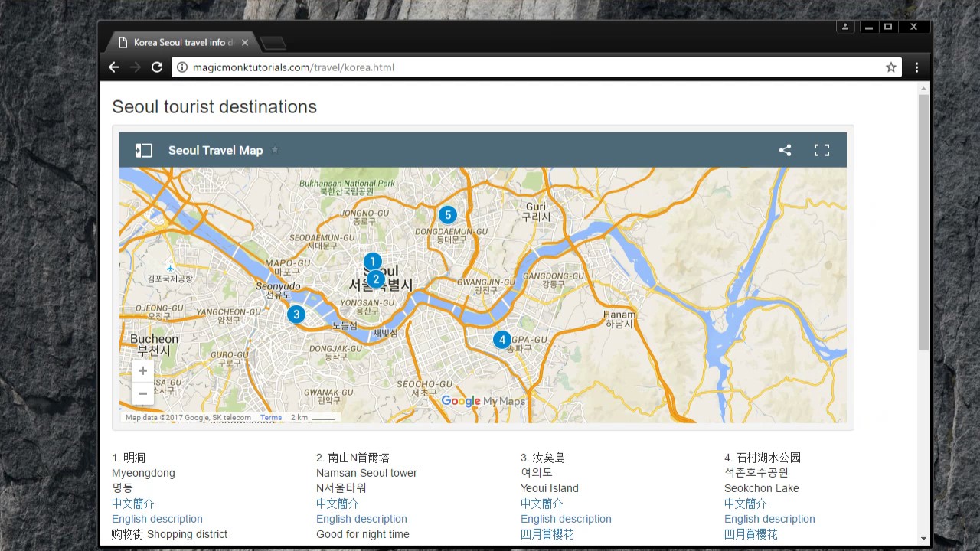980x551 pixels.
Task: Bookmark this page with the star icon
Action: coord(891,67)
